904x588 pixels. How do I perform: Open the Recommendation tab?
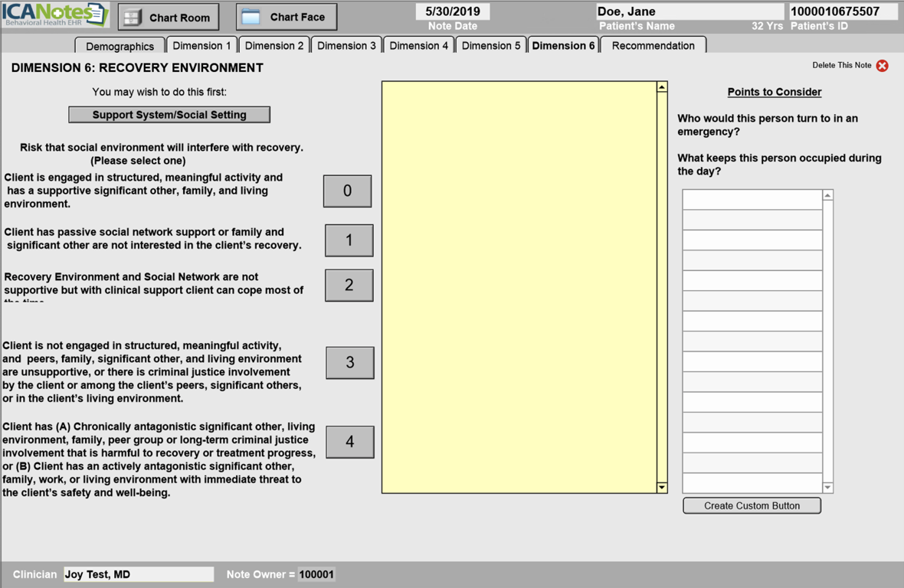pos(653,46)
